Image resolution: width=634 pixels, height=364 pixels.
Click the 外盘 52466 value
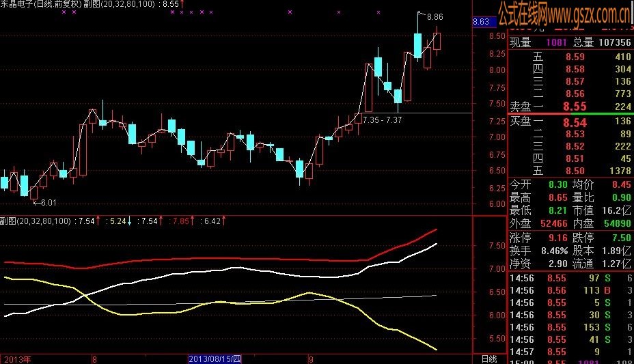(554, 223)
